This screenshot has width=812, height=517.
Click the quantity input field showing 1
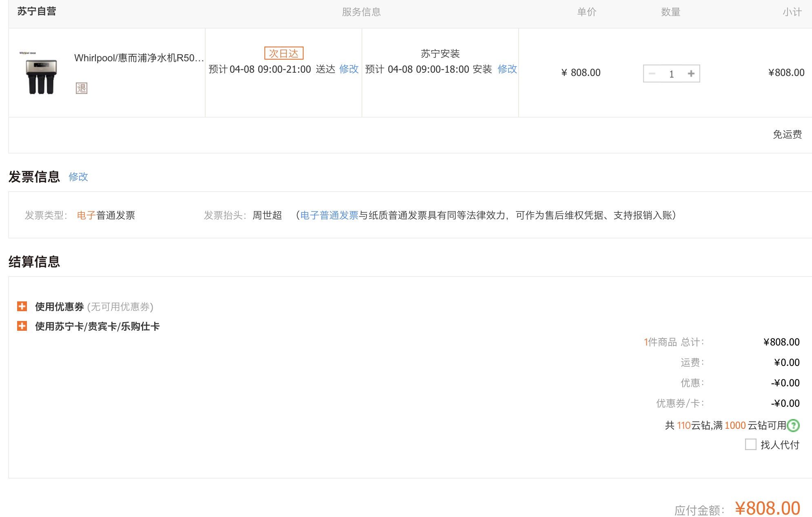point(671,74)
